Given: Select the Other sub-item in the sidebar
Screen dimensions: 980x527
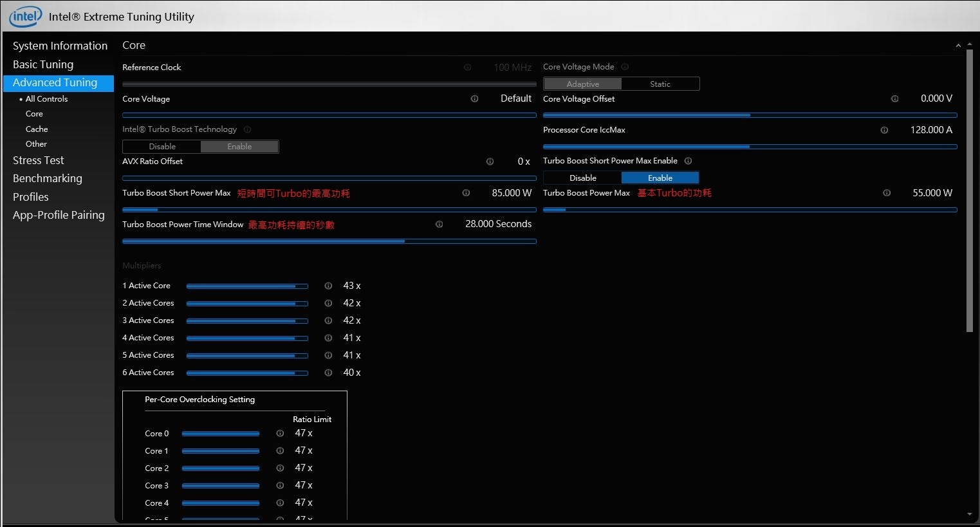Looking at the screenshot, I should click(x=36, y=144).
